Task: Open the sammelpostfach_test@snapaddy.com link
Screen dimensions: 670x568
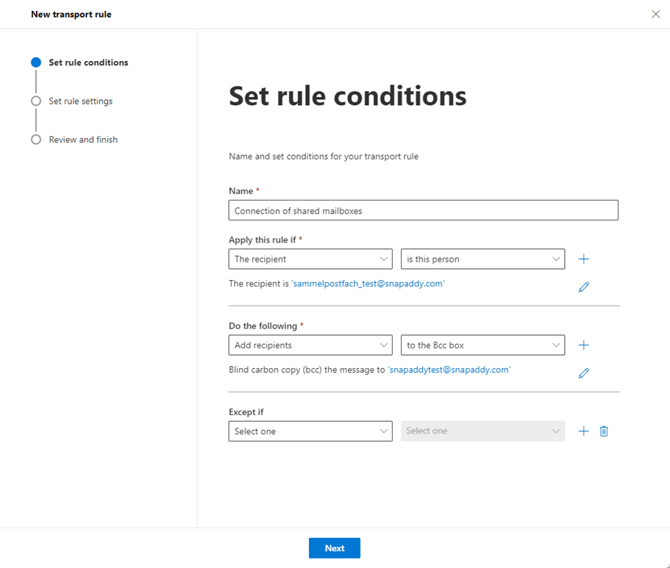Action: pyautogui.click(x=368, y=284)
